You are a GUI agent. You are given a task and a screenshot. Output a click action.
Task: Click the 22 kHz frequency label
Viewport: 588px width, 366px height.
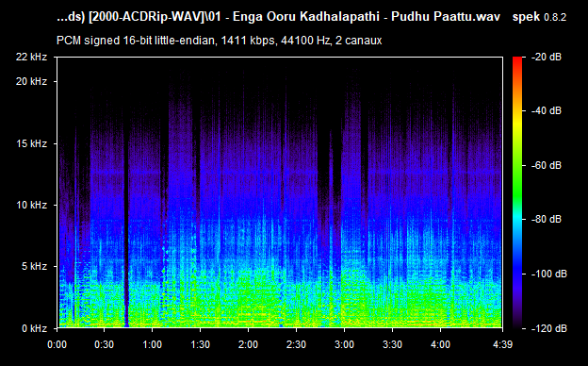click(31, 57)
